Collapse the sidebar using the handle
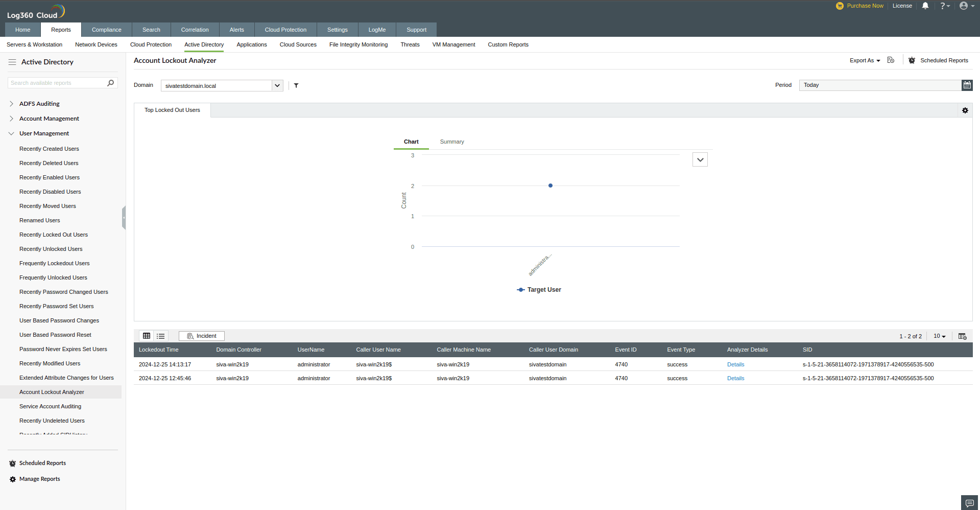This screenshot has height=510, width=980. point(124,218)
